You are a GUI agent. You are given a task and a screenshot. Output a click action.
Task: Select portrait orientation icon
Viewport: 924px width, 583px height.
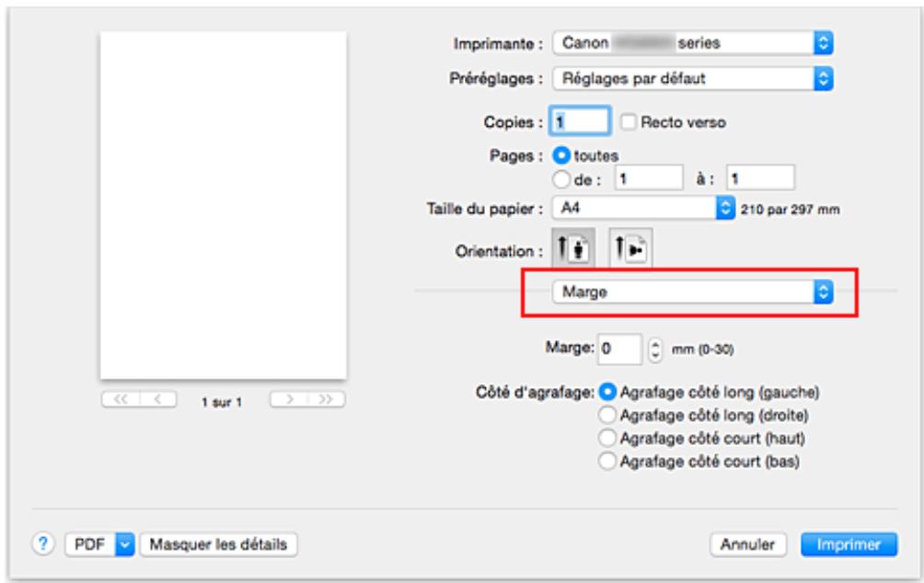coord(573,248)
